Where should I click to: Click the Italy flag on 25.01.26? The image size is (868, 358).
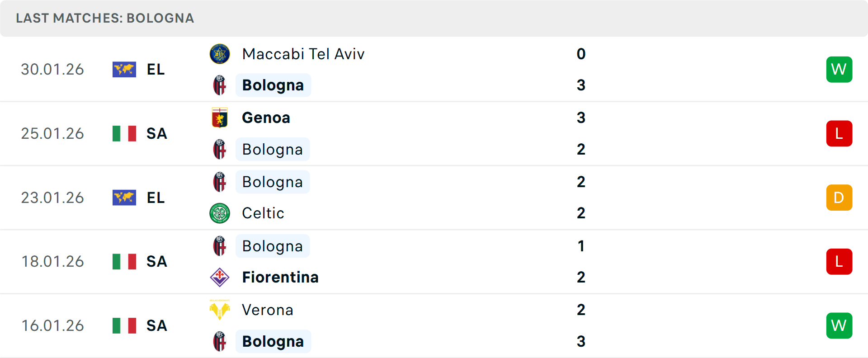coord(124,134)
